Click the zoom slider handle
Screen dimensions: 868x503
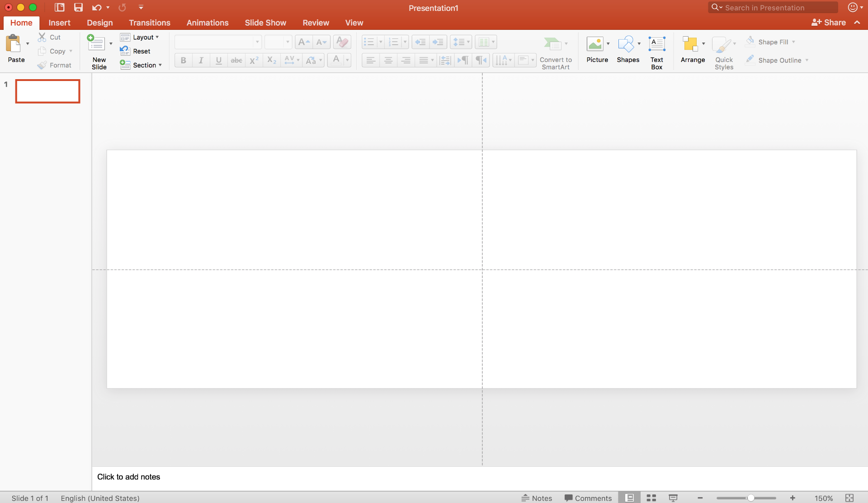pos(750,498)
